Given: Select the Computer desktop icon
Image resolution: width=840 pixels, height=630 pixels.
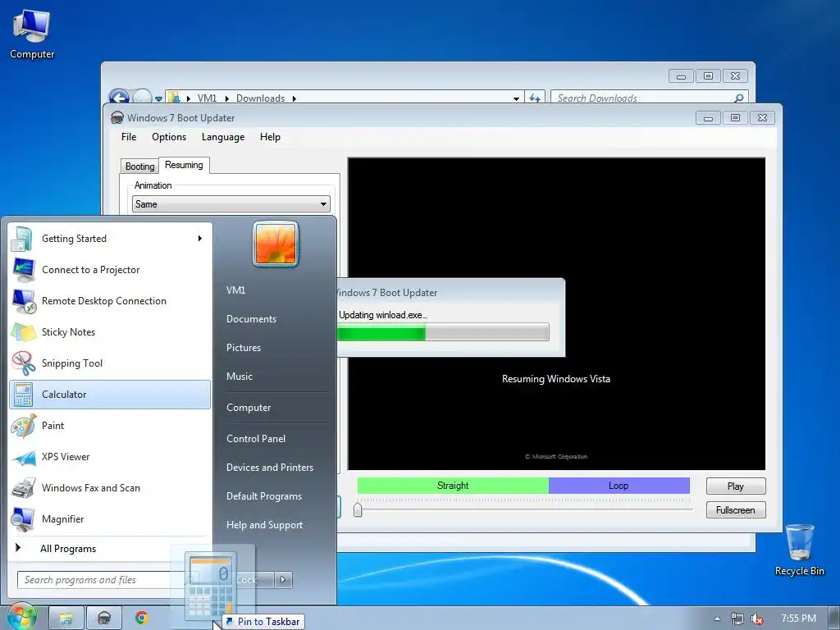Looking at the screenshot, I should tap(32, 34).
